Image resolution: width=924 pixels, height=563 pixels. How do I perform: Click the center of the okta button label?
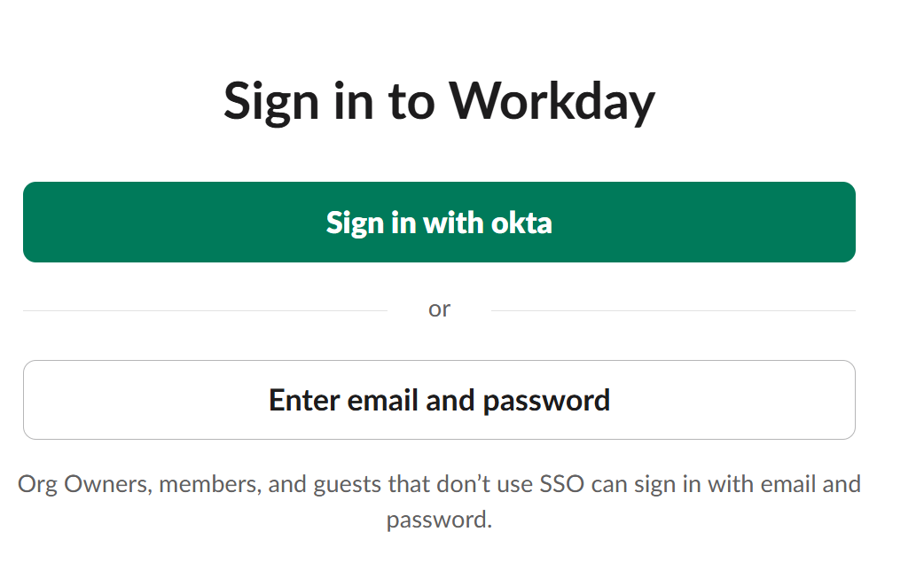pos(440,222)
